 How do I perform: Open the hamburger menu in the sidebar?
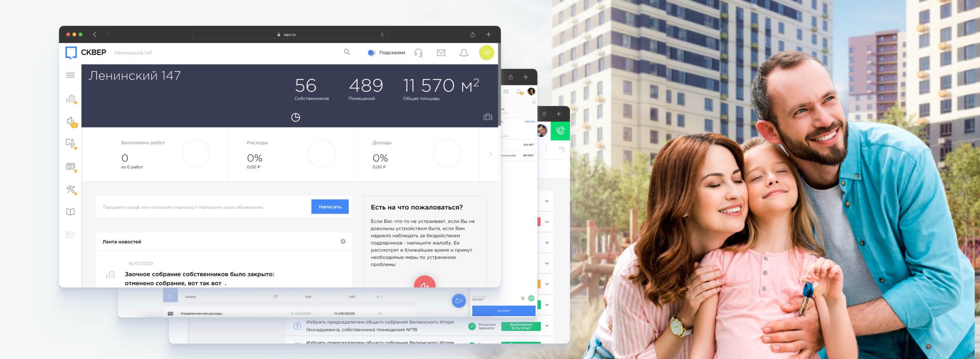pyautogui.click(x=70, y=75)
